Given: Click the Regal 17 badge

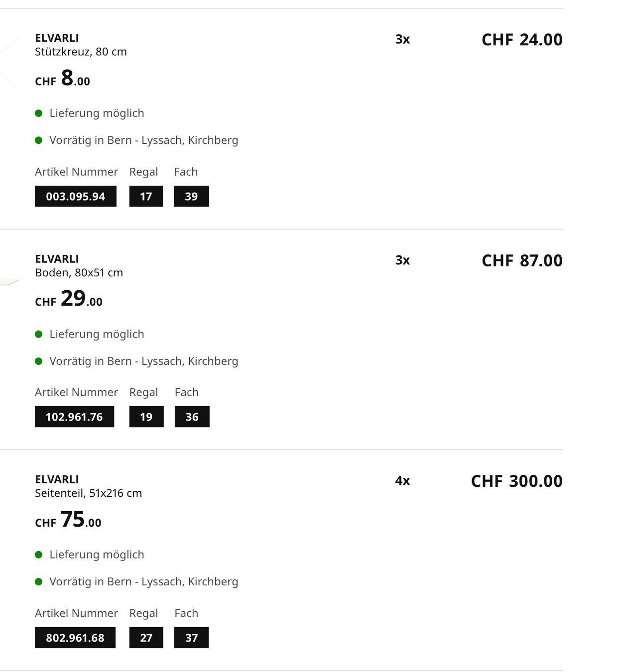Looking at the screenshot, I should coord(146,196).
